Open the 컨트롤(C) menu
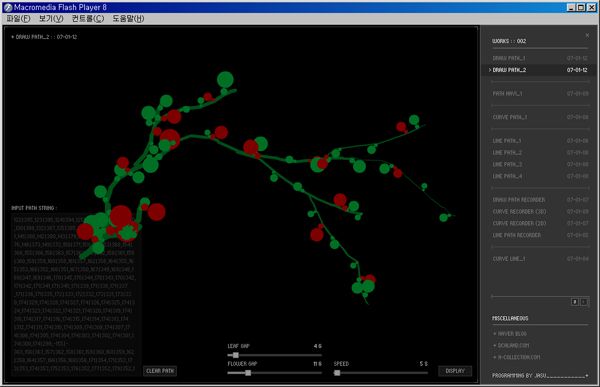The height and width of the screenshot is (387, 600). 88,18
